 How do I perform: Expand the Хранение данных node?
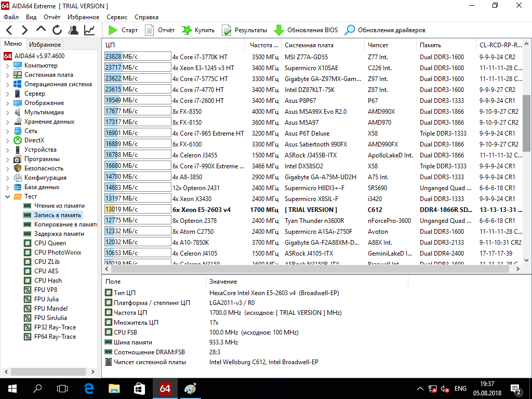pyautogui.click(x=7, y=122)
